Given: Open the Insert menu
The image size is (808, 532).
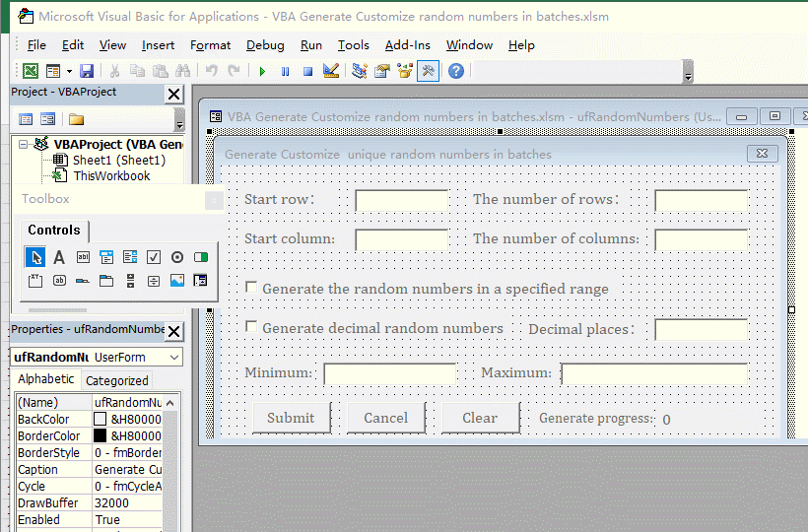Looking at the screenshot, I should click(159, 45).
